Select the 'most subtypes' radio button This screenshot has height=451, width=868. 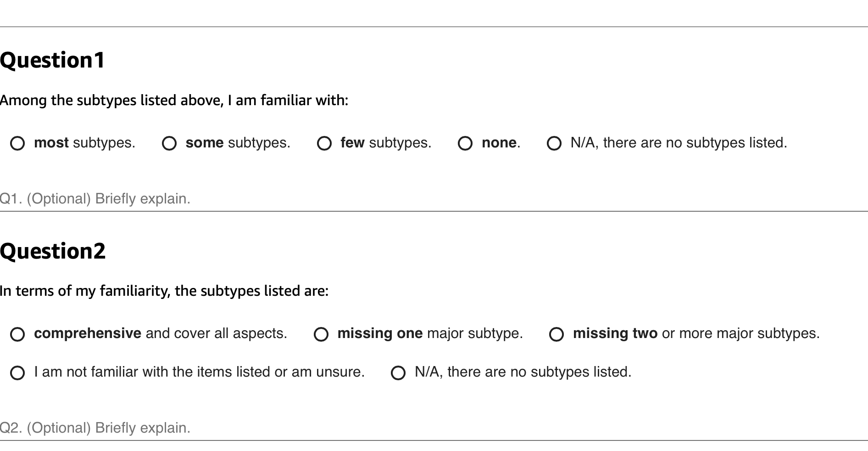coord(17,143)
